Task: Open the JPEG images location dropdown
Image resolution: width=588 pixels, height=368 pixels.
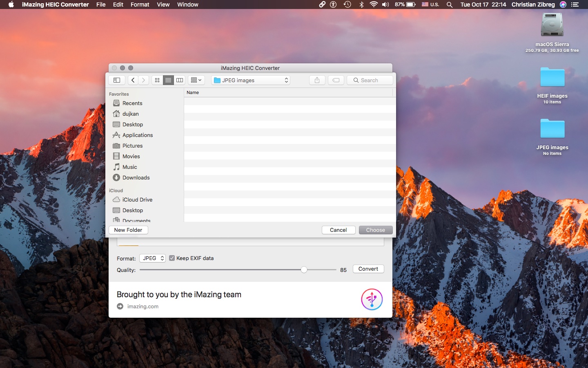Action: [251, 80]
